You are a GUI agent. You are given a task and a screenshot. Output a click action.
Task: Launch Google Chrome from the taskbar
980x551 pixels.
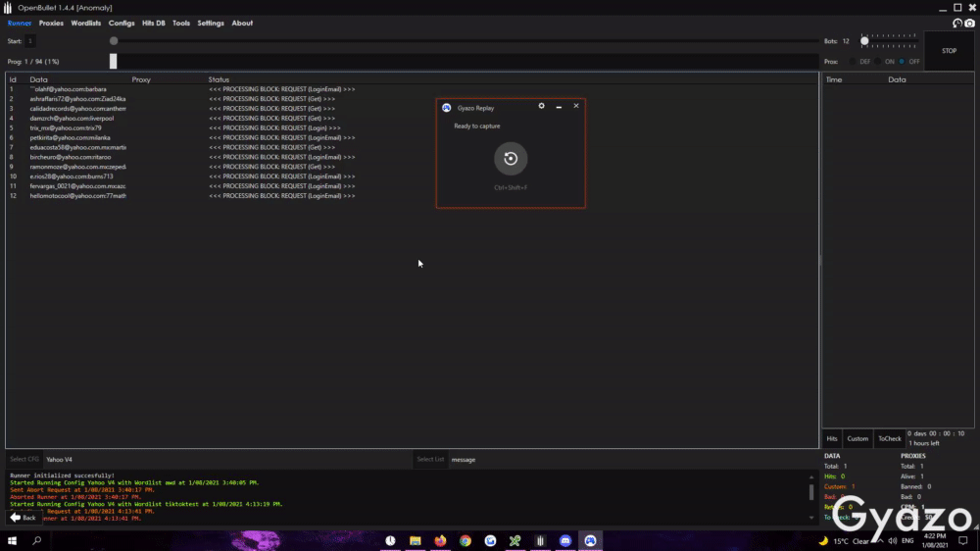tap(465, 540)
